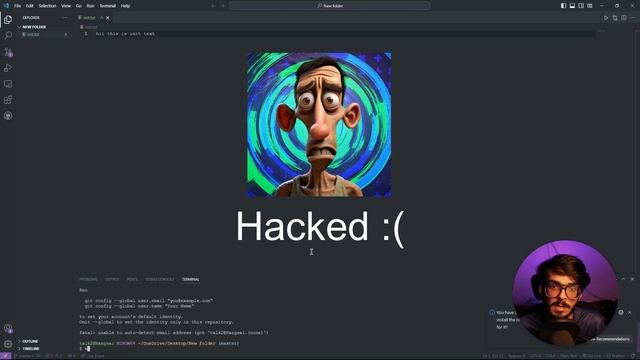Open the Accounts menu icon
Screen dimensions: 640x360
tap(8, 328)
